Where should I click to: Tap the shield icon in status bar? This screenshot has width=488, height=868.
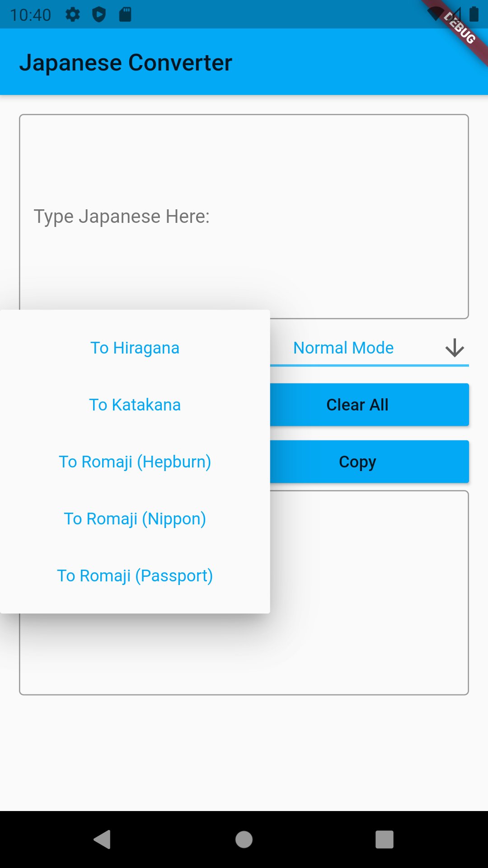coord(99,14)
